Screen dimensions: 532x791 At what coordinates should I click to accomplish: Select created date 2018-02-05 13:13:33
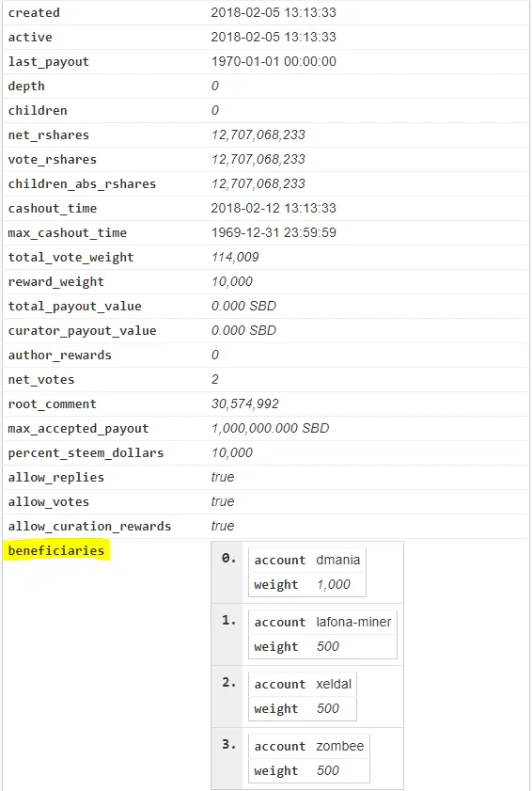[274, 12]
